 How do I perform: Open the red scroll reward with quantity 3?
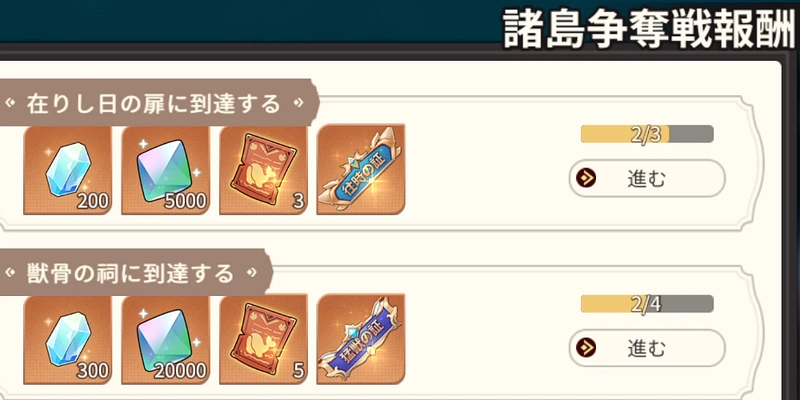click(263, 170)
